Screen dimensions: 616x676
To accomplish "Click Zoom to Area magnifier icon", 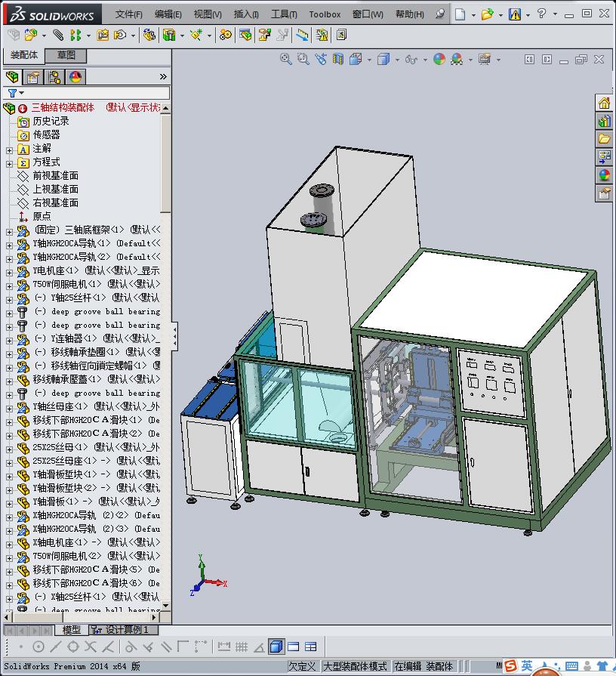I will click(303, 59).
